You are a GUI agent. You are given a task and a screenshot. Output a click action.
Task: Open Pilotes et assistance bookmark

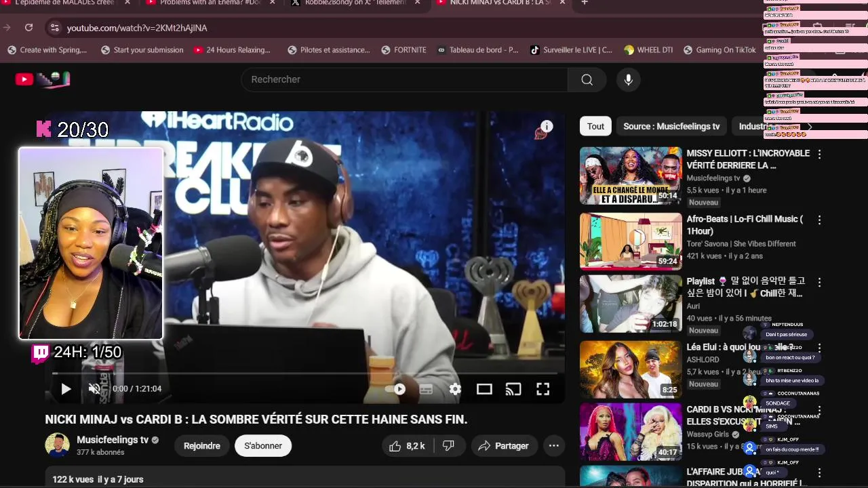(x=329, y=50)
